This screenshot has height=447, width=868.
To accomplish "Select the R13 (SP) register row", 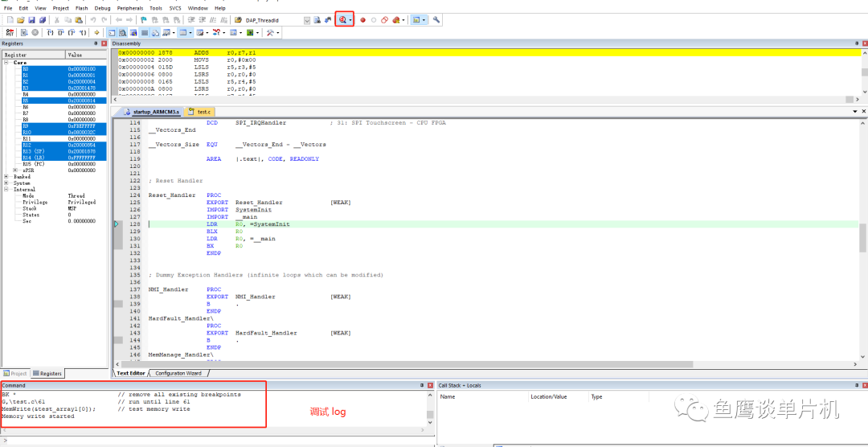I will (64, 151).
